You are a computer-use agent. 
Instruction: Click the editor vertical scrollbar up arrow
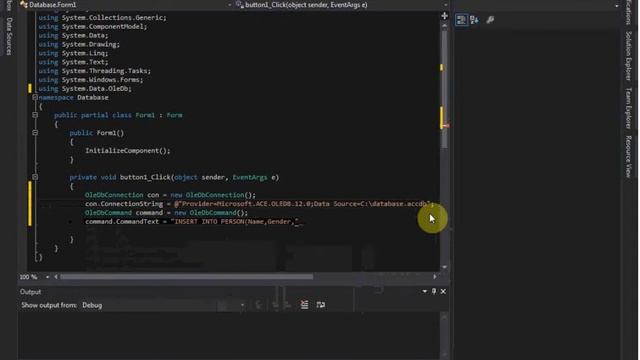pos(444,25)
